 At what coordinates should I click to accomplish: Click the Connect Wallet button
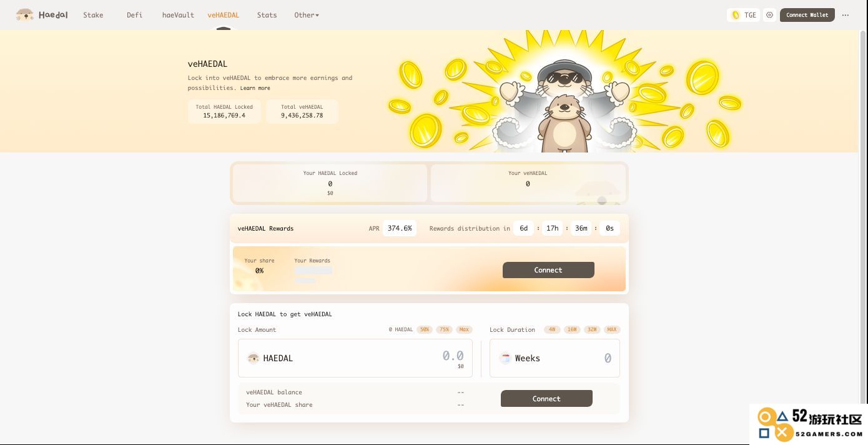tap(807, 15)
